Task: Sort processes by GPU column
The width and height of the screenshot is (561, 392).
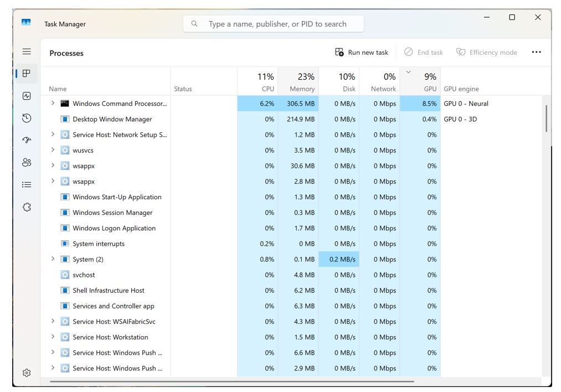Action: 420,81
